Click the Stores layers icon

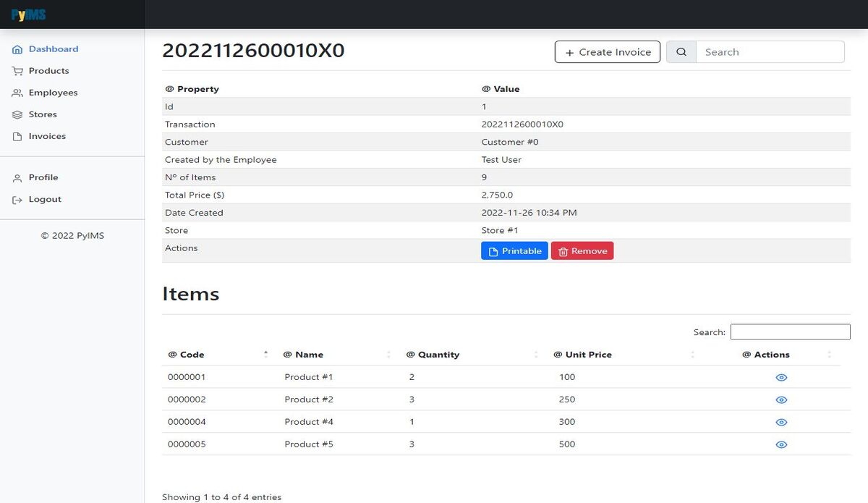(x=17, y=115)
